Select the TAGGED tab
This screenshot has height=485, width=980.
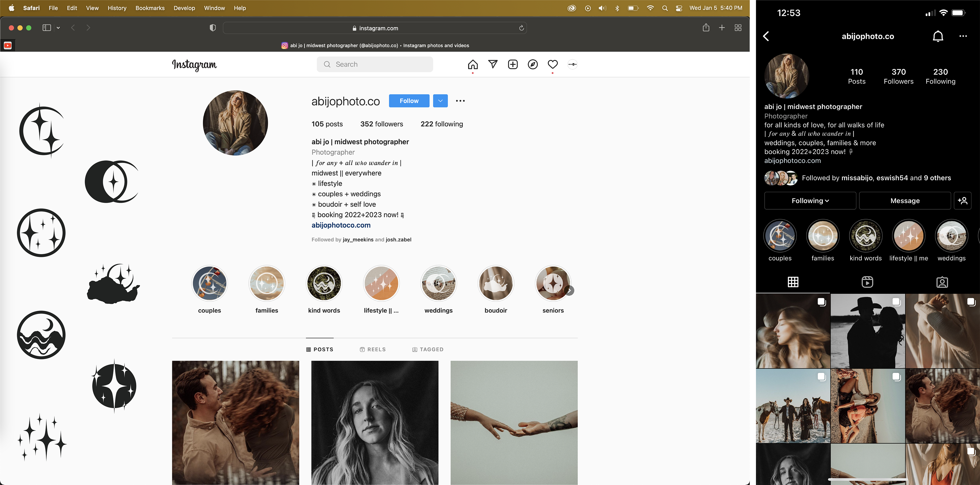tap(428, 349)
